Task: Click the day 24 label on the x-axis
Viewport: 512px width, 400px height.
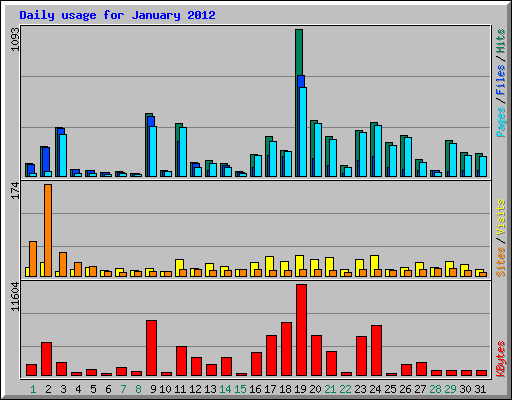Action: (x=375, y=389)
